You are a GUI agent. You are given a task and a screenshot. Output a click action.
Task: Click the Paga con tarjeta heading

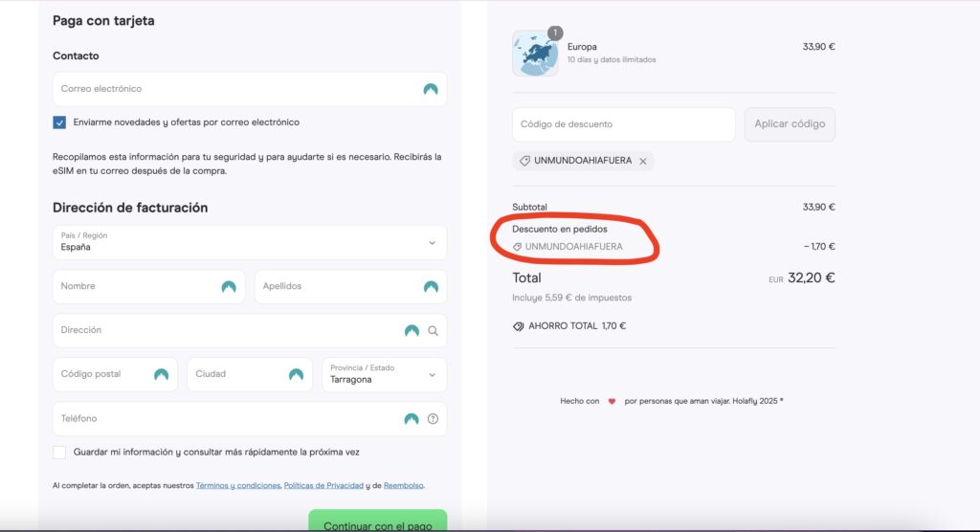pos(103,21)
